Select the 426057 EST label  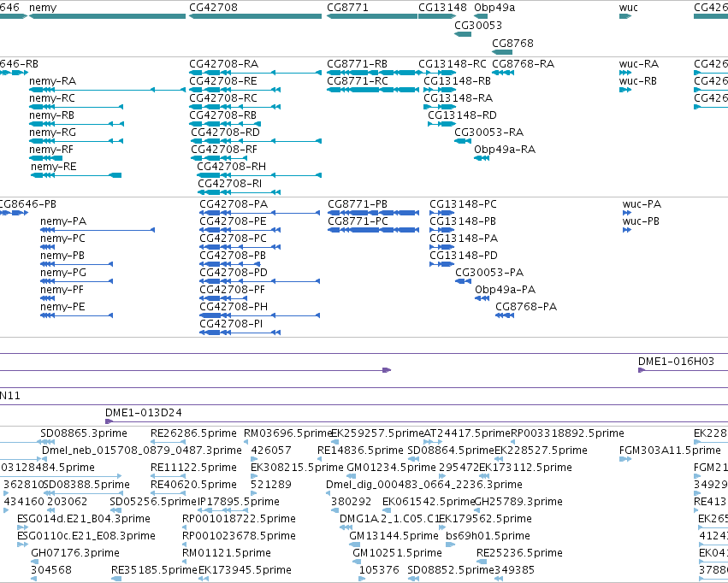271,450
